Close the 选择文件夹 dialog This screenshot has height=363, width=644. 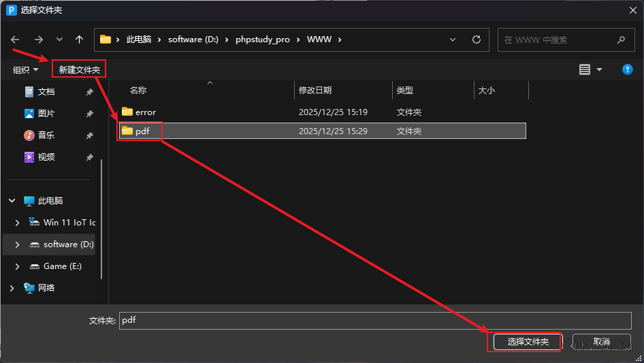633,10
